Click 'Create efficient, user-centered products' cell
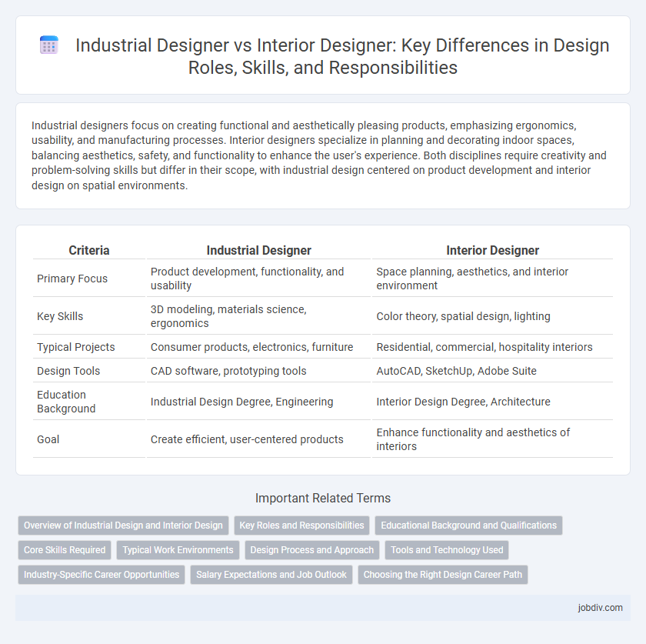Image resolution: width=646 pixels, height=644 pixels. tap(258, 439)
